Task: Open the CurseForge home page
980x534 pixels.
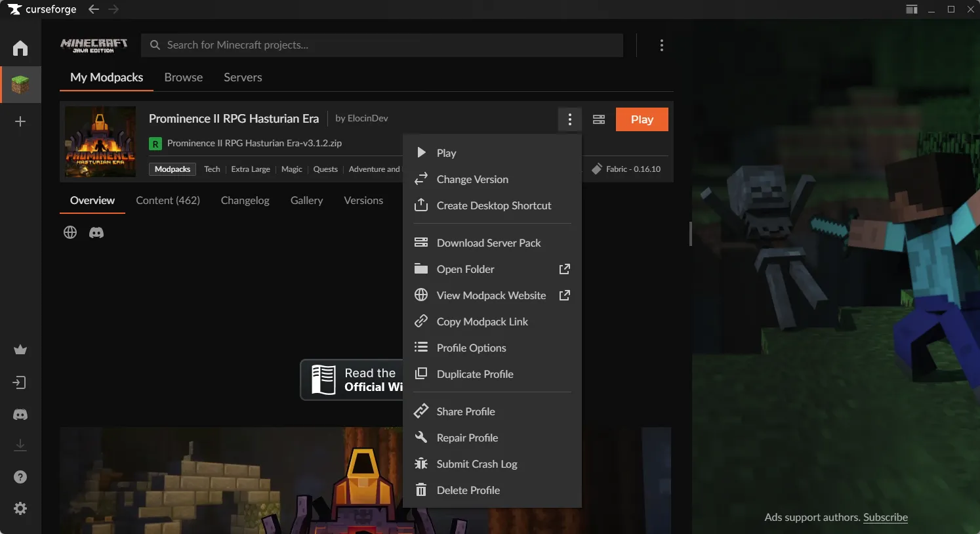Action: 20,48
